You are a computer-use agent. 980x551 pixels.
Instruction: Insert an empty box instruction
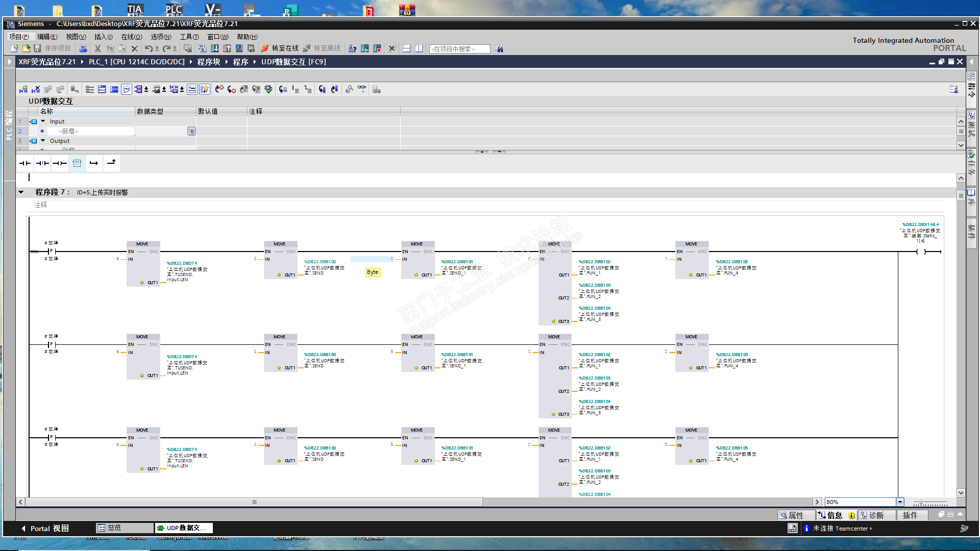pyautogui.click(x=77, y=163)
